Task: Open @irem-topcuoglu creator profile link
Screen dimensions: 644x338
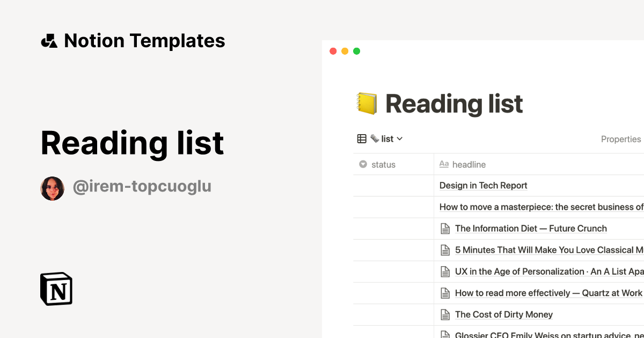Action: click(142, 187)
